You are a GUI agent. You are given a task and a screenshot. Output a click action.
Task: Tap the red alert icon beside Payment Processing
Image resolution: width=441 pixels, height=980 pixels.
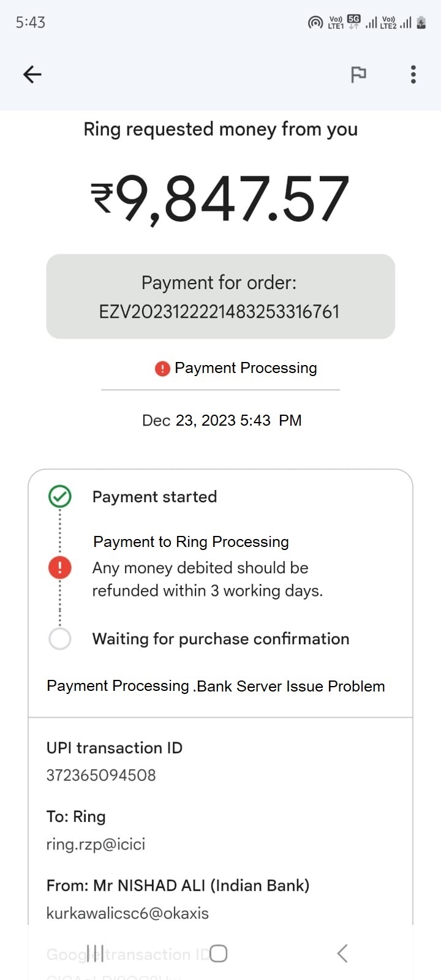pyautogui.click(x=162, y=368)
